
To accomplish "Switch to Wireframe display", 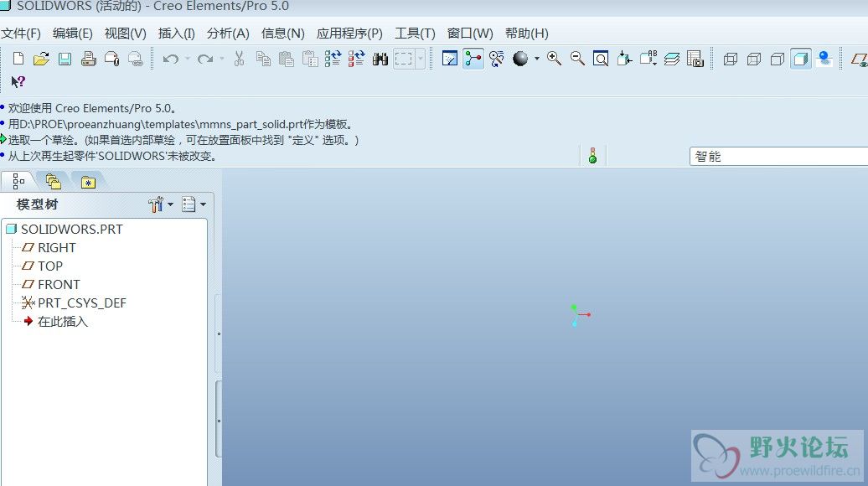I will (x=730, y=59).
